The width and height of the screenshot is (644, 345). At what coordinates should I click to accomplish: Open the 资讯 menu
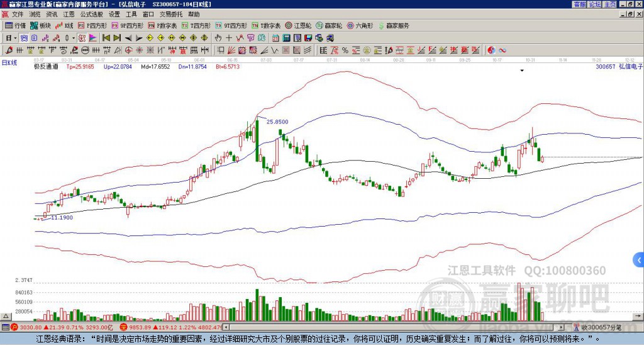pos(52,14)
